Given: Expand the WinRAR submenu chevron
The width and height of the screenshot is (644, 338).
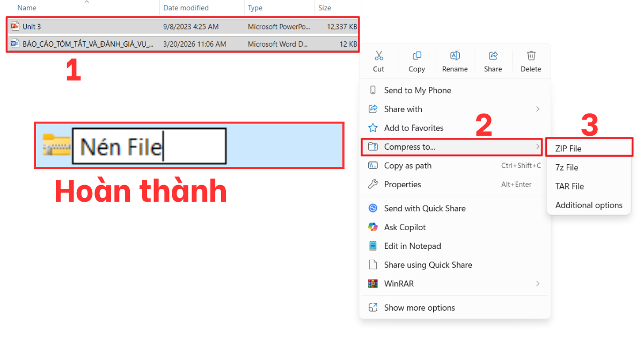Looking at the screenshot, I should [538, 283].
